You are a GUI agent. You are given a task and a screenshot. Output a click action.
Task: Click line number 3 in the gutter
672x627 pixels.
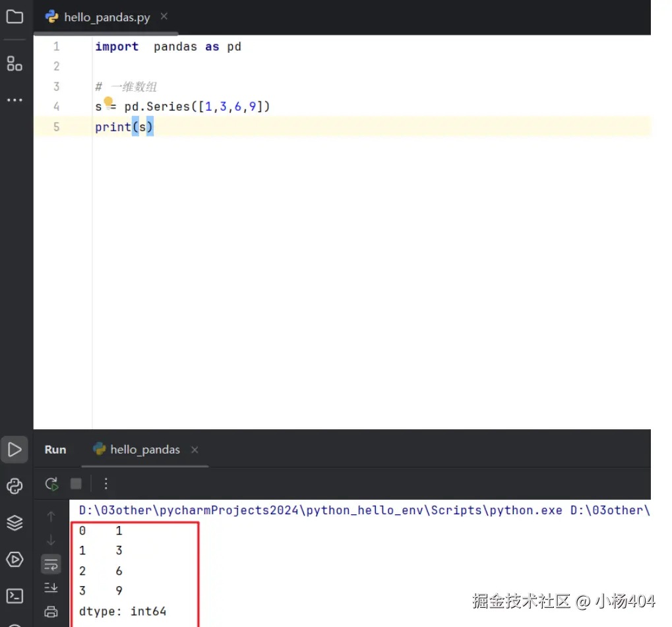coord(57,86)
